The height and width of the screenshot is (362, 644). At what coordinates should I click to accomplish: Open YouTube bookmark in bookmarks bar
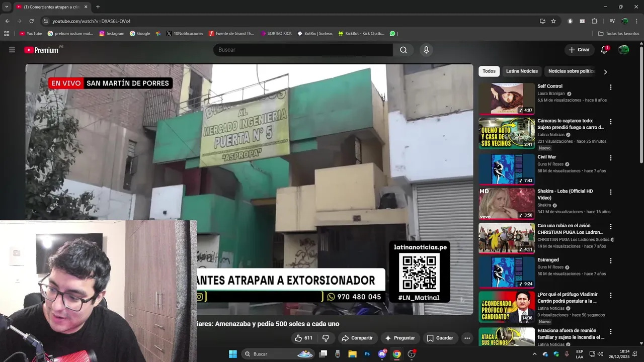(x=31, y=34)
